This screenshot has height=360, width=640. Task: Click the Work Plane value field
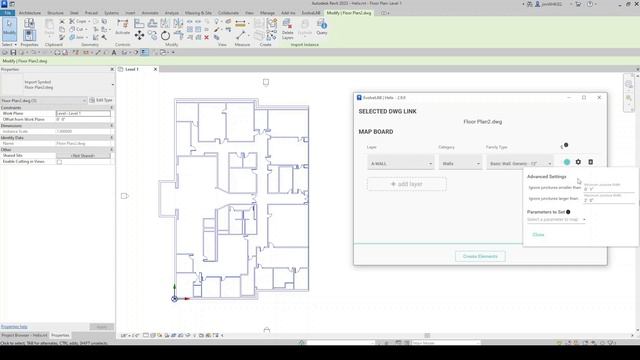(x=83, y=113)
